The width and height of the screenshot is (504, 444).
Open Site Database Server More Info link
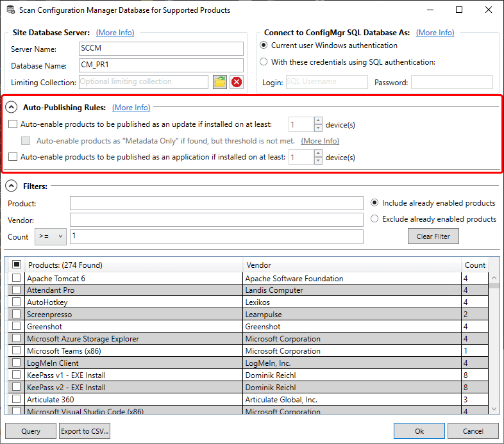click(x=115, y=33)
